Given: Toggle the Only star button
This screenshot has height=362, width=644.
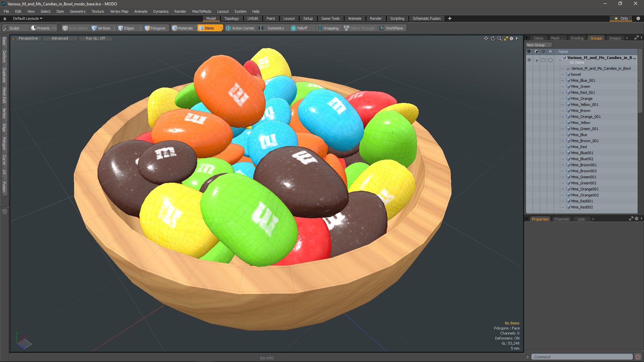Looking at the screenshot, I should coord(621,18).
